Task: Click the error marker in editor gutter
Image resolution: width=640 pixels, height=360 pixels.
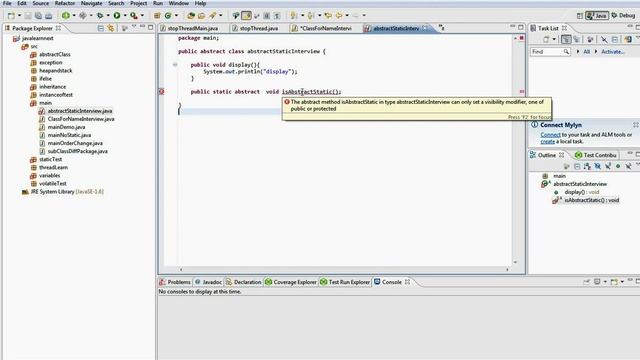Action: pos(162,91)
